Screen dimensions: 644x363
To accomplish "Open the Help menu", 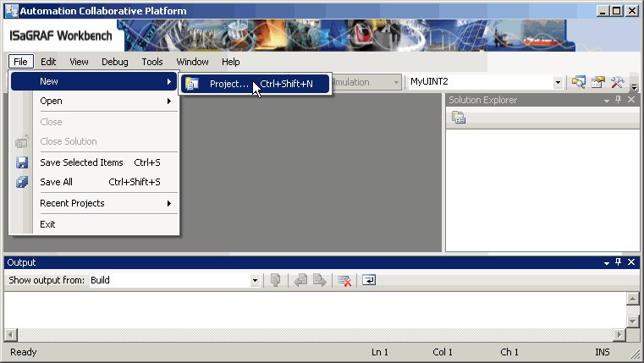I will (x=231, y=62).
